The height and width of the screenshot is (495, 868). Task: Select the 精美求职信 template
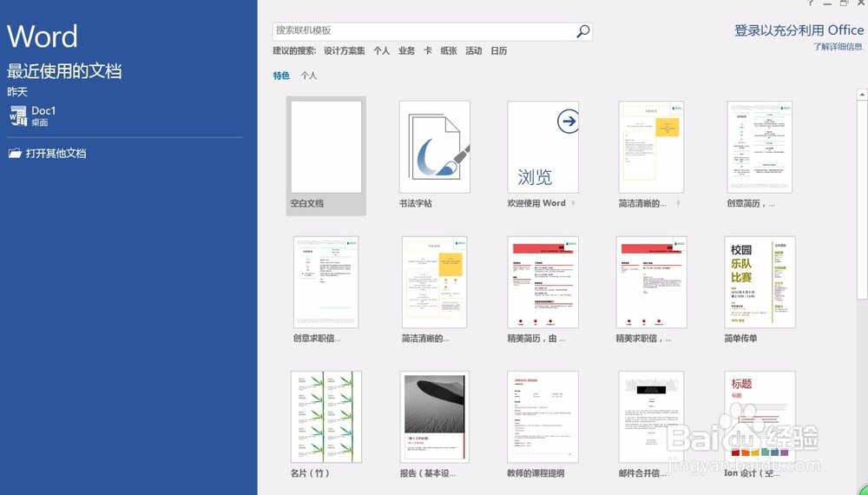(651, 282)
